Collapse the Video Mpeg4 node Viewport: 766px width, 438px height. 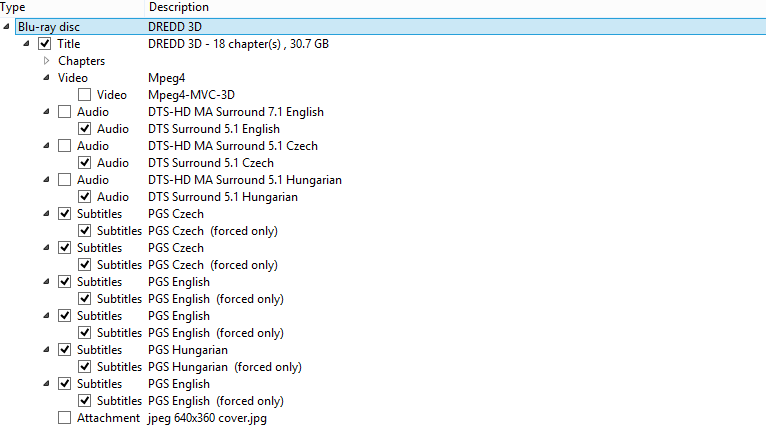click(x=46, y=77)
